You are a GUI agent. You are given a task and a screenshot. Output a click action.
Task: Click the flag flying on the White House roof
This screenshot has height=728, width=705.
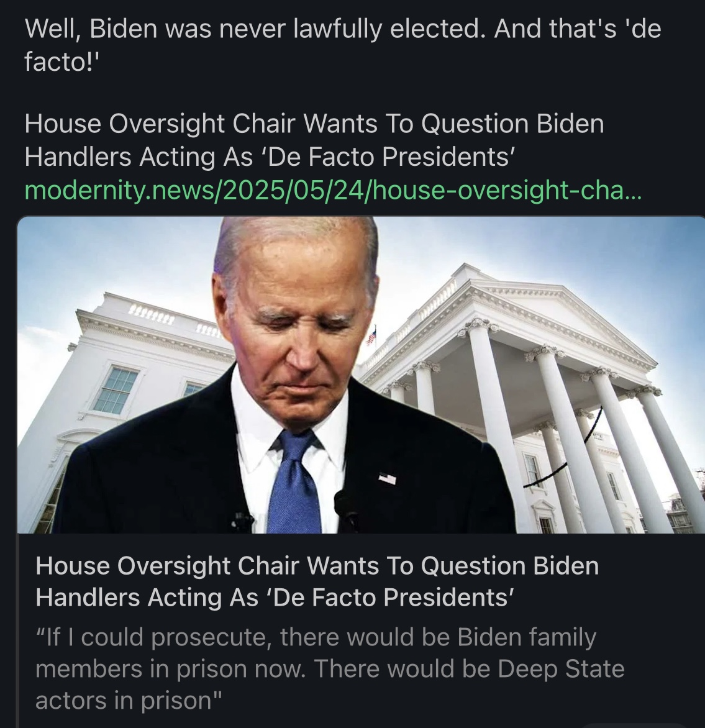point(371,335)
